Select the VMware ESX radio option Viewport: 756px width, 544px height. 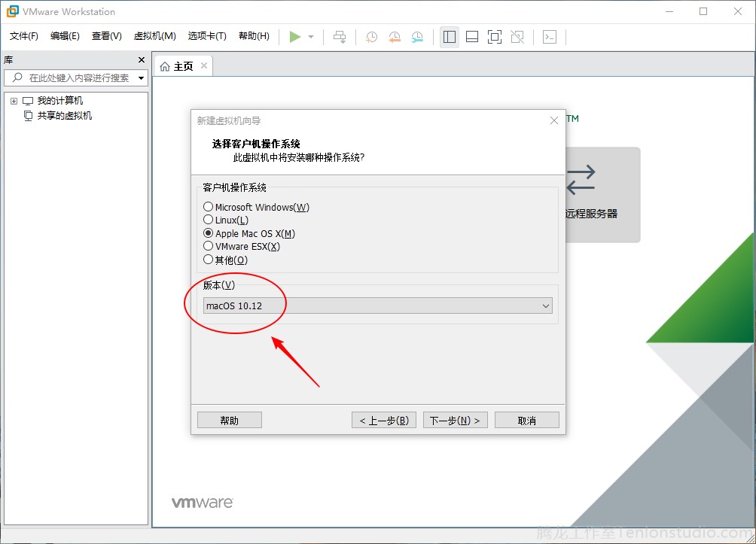[209, 246]
